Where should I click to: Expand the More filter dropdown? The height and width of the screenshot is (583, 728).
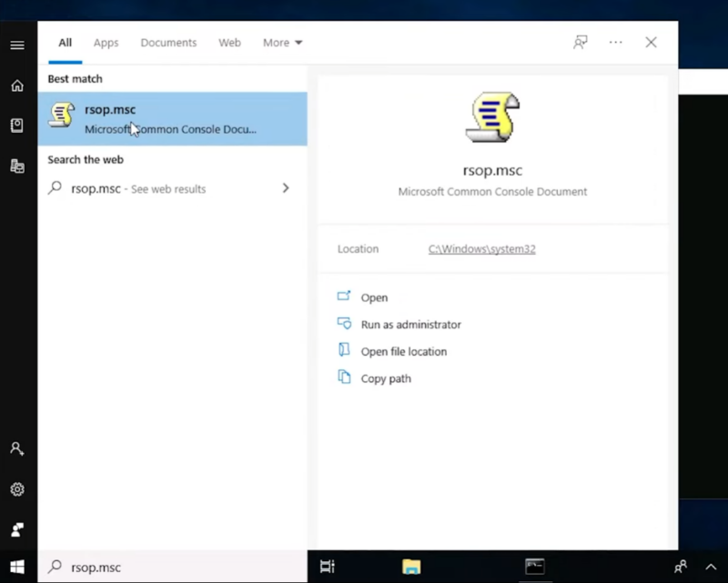point(282,43)
